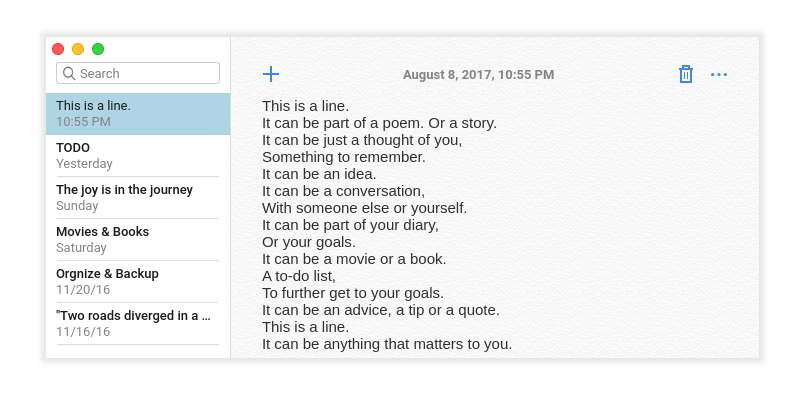807x394 pixels.
Task: Delete note using the trash icon
Action: (686, 74)
